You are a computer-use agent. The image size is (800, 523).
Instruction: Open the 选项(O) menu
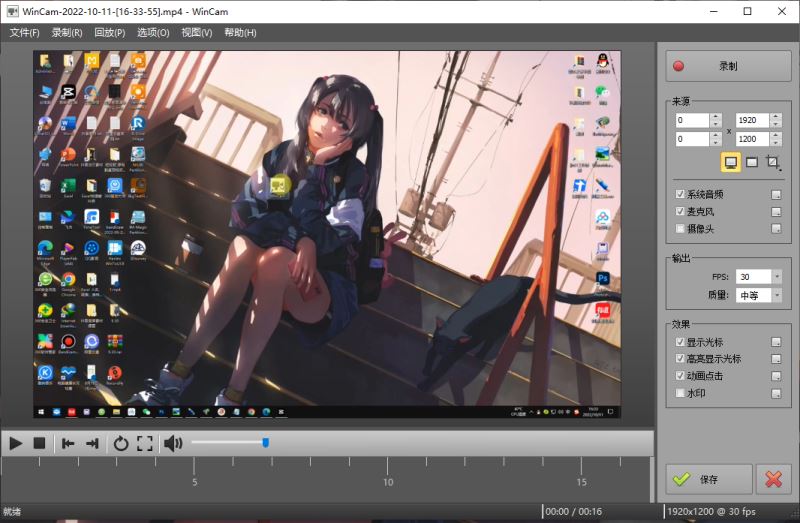pos(153,33)
